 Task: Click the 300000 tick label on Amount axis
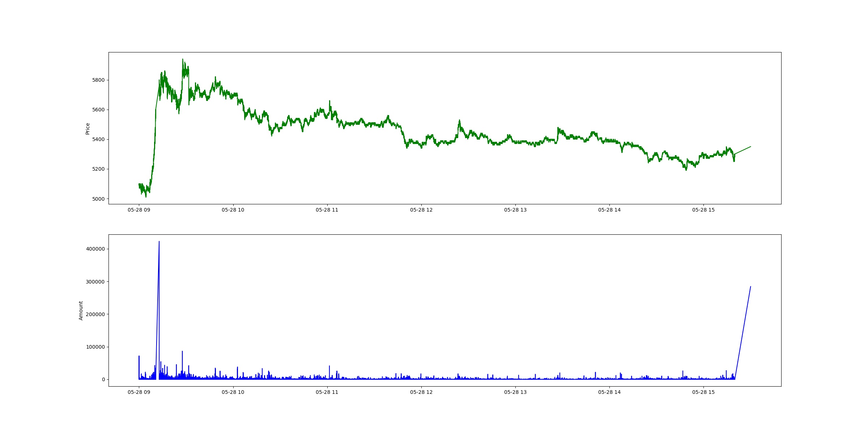[x=95, y=282]
